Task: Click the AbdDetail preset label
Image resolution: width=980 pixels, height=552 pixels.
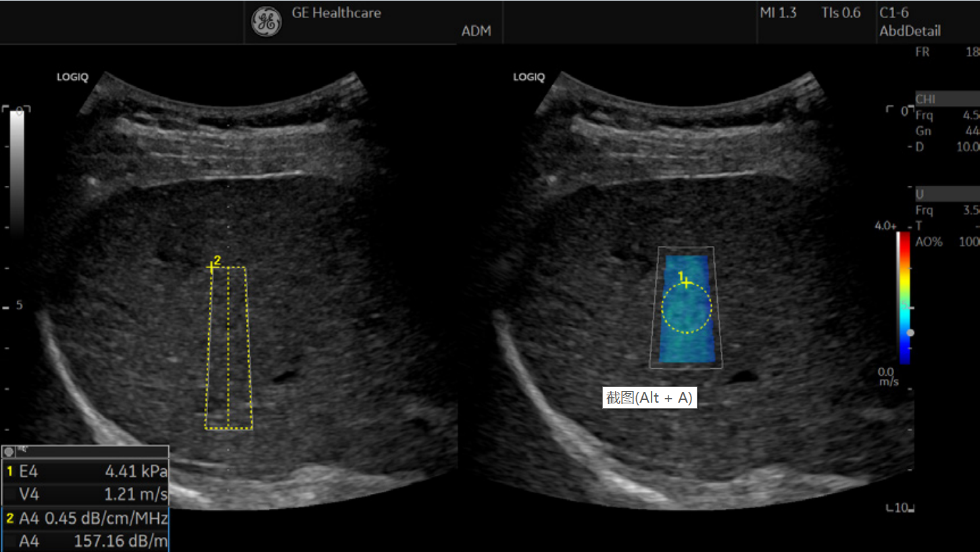Action: pyautogui.click(x=910, y=31)
